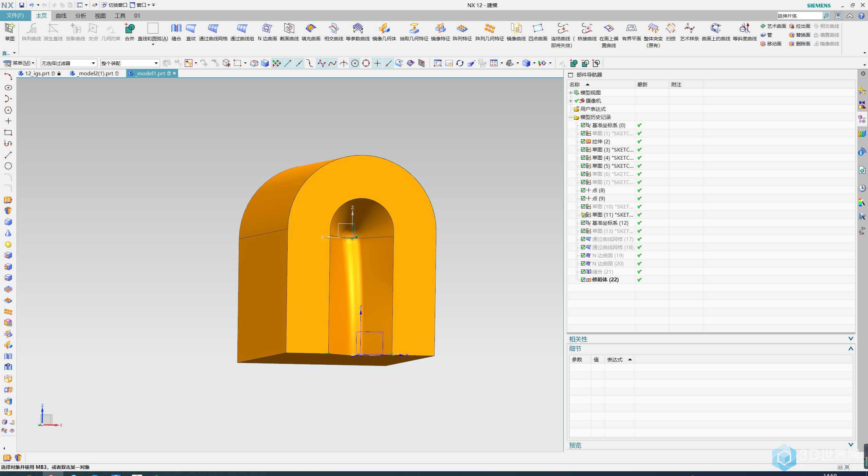Expand the 模型视图 tree node
This screenshot has height=476, width=868.
(571, 93)
